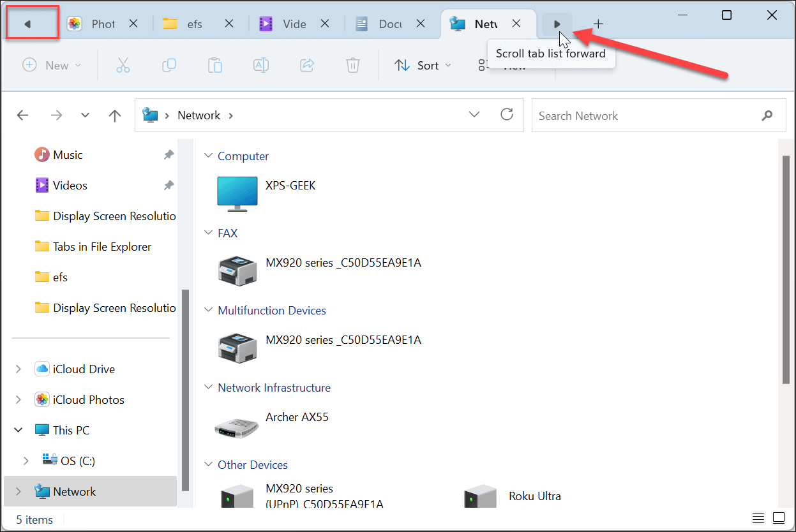
Task: Unpin Music using its pin icon
Action: coord(169,155)
